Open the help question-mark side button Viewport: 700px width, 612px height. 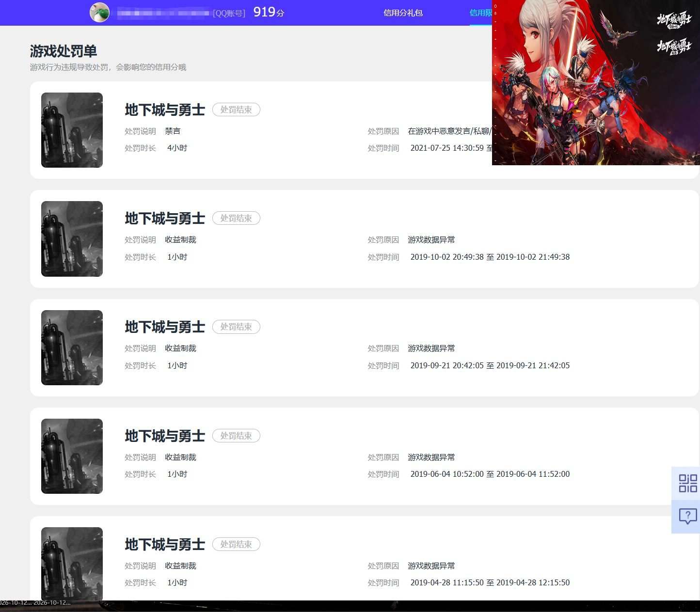tap(687, 517)
